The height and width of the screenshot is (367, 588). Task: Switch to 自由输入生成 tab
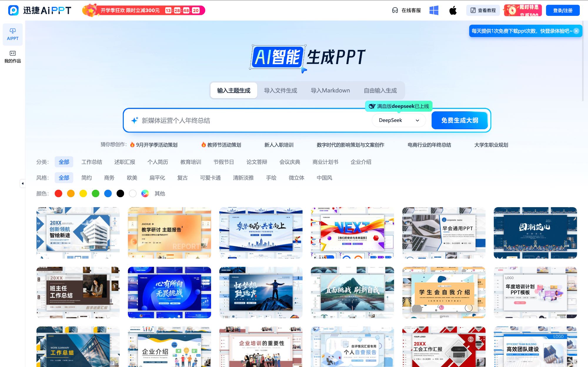click(x=380, y=91)
